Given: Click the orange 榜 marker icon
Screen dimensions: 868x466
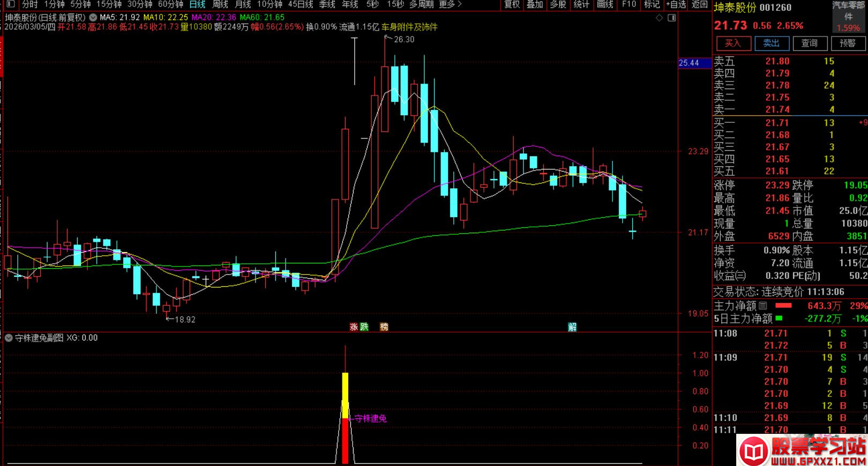Looking at the screenshot, I should [384, 327].
